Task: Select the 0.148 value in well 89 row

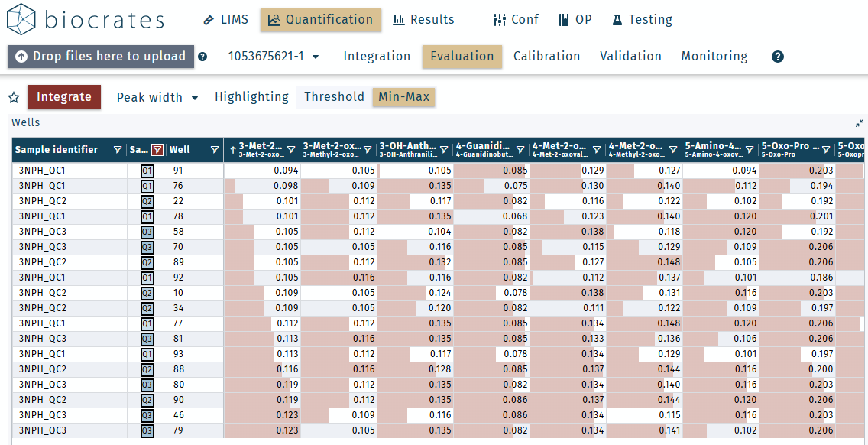Action: 644,262
